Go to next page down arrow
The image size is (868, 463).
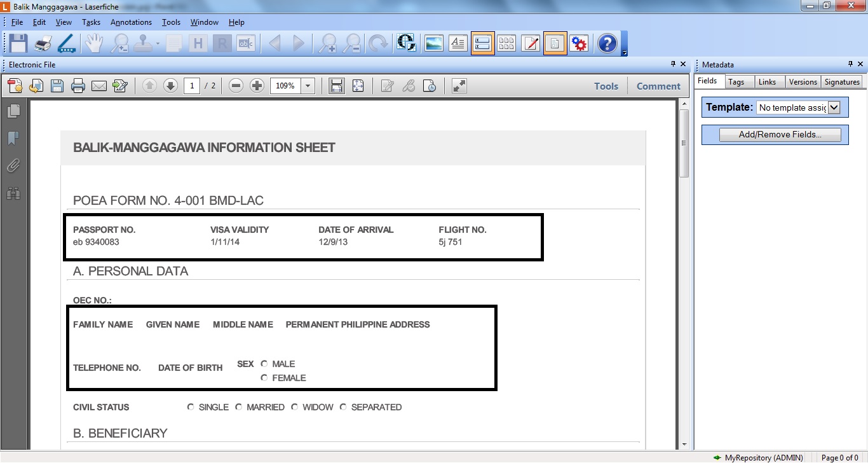(x=170, y=86)
